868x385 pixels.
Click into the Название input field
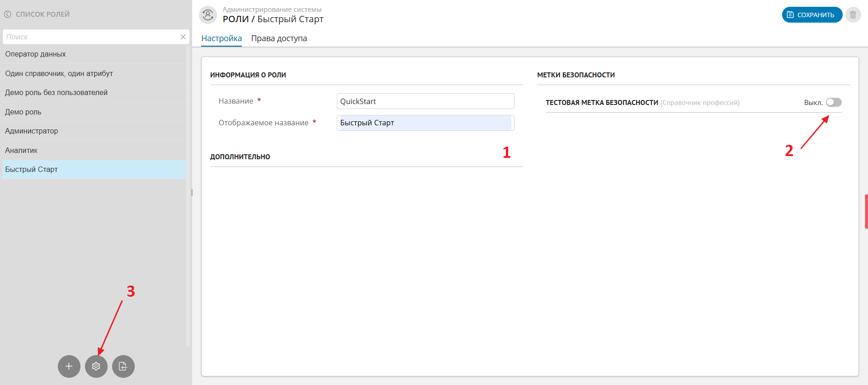point(425,101)
